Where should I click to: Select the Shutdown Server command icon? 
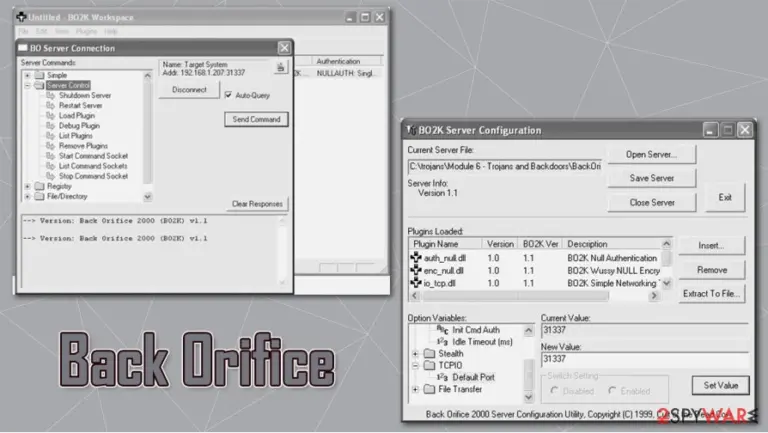(x=50, y=95)
